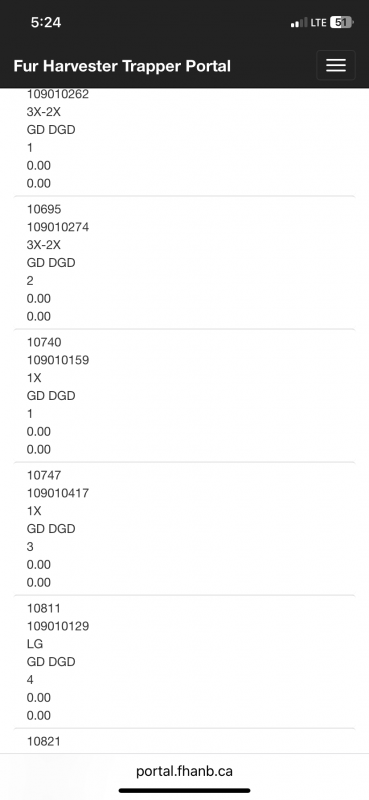Screen dimensions: 369x800
Task: Tap the Fur Harvester Trapper Portal title
Action: click(x=122, y=66)
